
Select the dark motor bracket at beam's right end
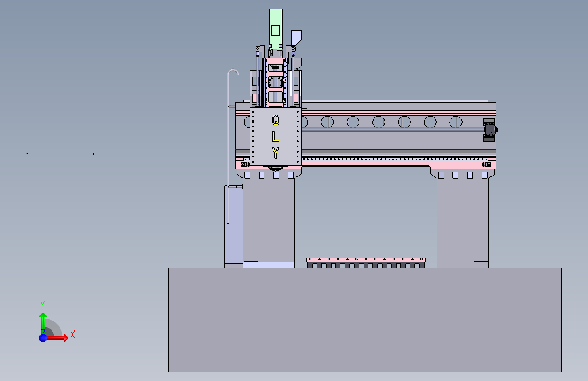click(489, 129)
